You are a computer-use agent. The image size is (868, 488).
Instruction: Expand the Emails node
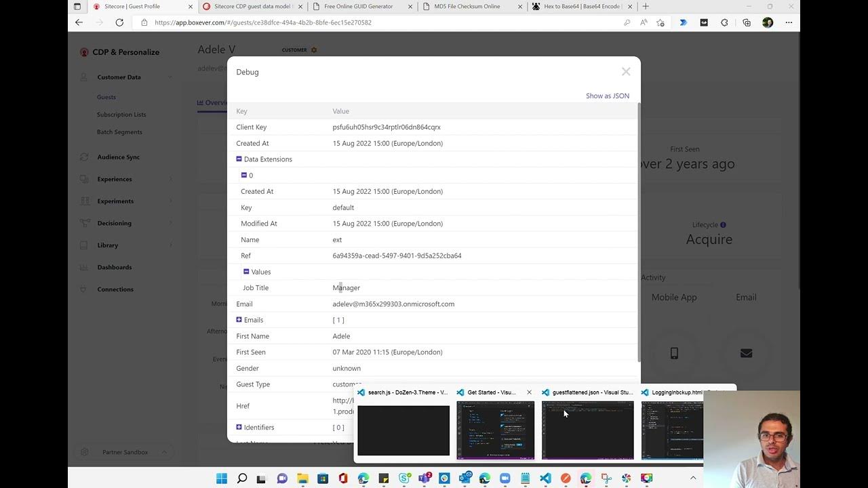tap(239, 319)
